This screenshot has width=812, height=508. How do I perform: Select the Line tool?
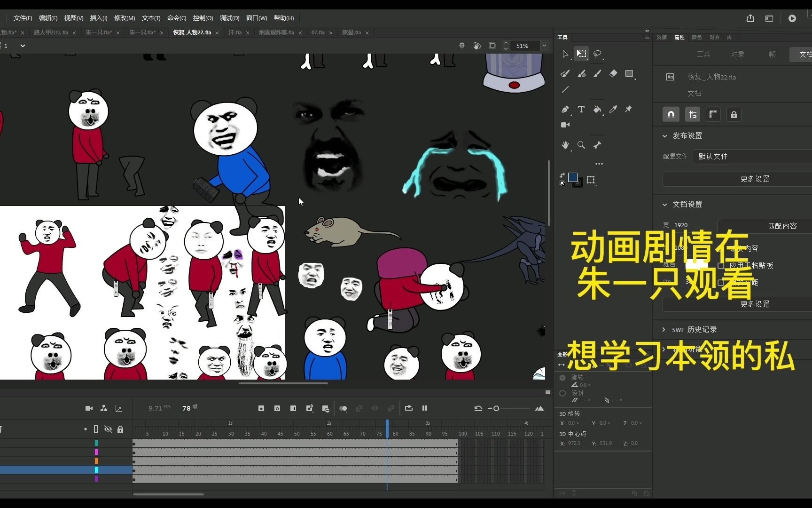click(565, 89)
